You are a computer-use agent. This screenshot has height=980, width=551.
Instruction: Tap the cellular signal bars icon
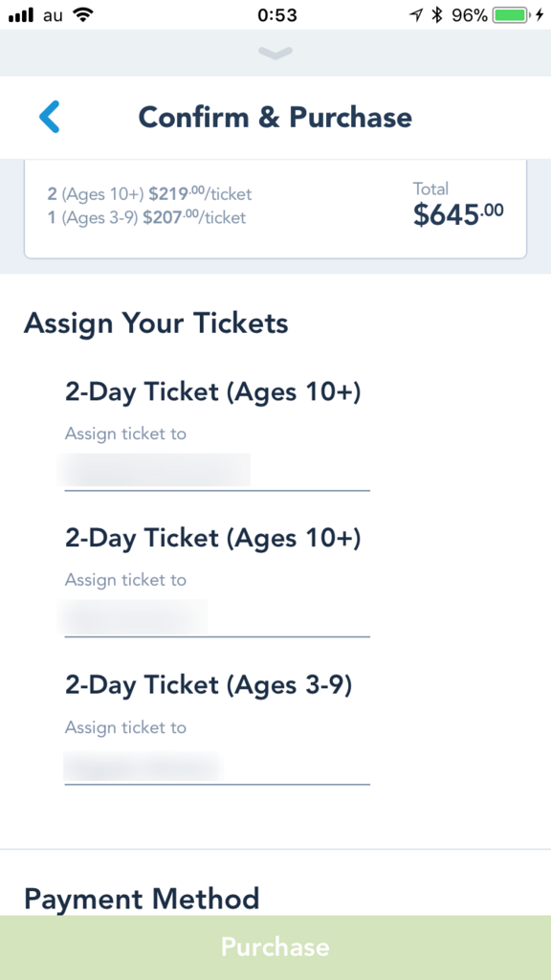tap(21, 15)
